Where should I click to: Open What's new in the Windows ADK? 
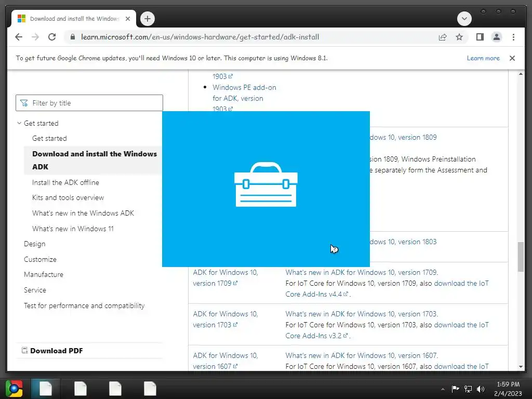(83, 213)
